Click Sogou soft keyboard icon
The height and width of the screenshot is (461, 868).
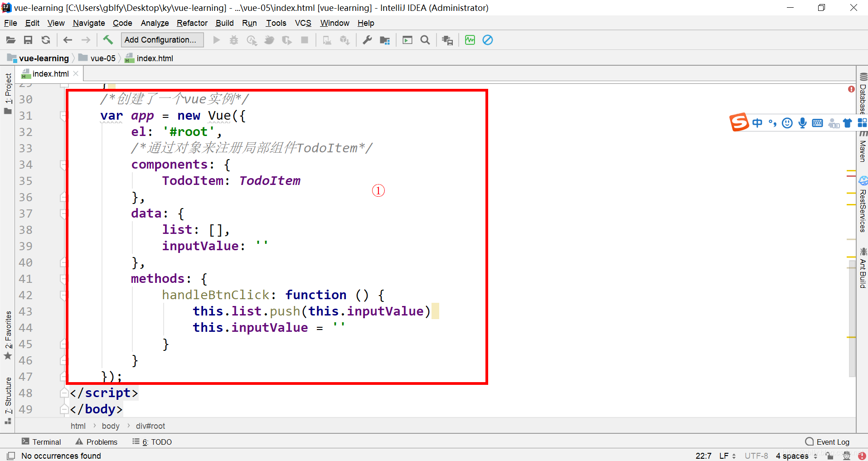click(x=818, y=123)
